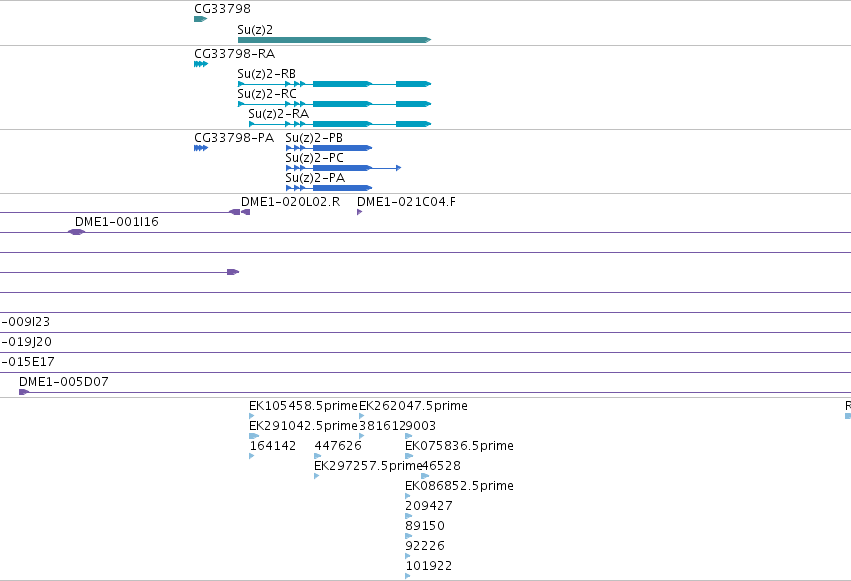
Task: Select the Su(z)2-PA protein feature
Action: 329,188
